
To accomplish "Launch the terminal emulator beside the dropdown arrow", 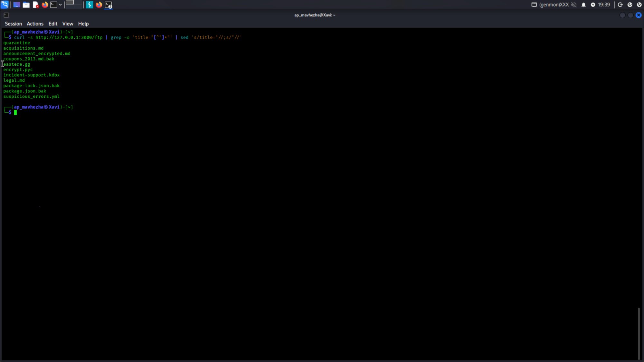I will point(53,5).
